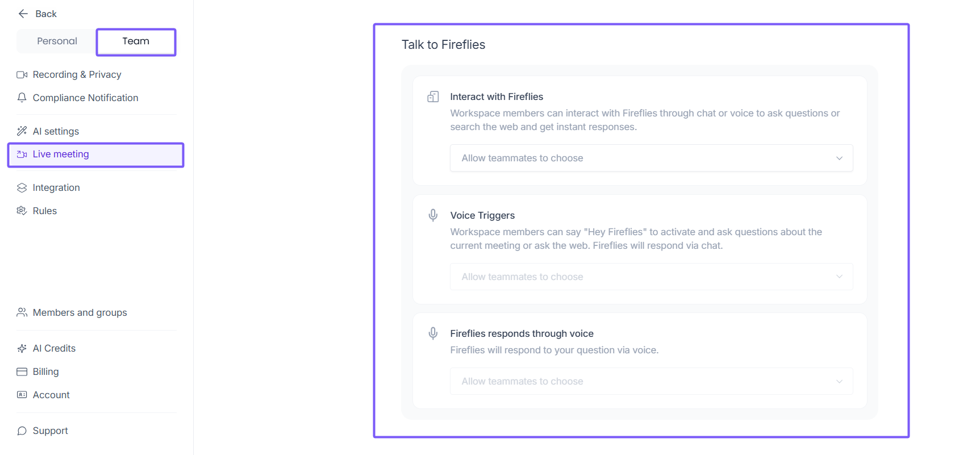Click the Members and groups people icon
This screenshot has width=980, height=455.
22,312
